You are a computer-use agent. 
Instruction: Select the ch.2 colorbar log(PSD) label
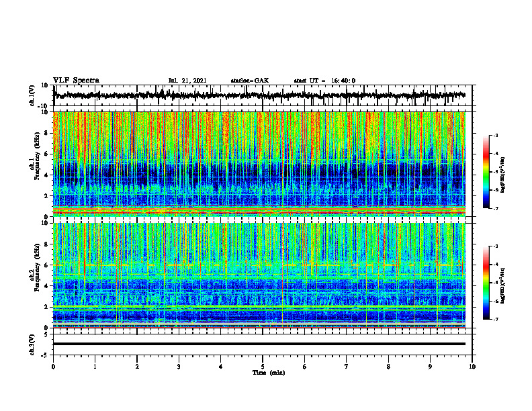(x=502, y=285)
